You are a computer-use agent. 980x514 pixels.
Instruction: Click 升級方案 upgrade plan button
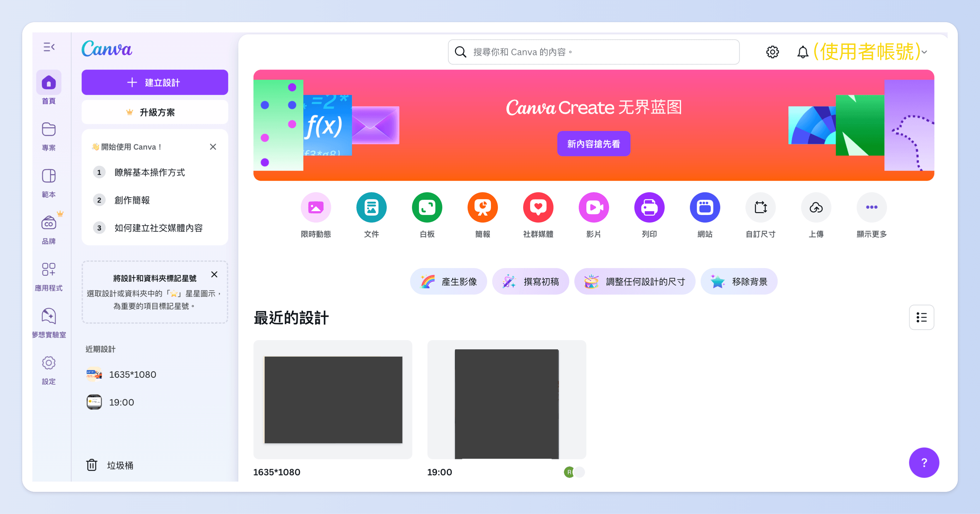pos(154,112)
